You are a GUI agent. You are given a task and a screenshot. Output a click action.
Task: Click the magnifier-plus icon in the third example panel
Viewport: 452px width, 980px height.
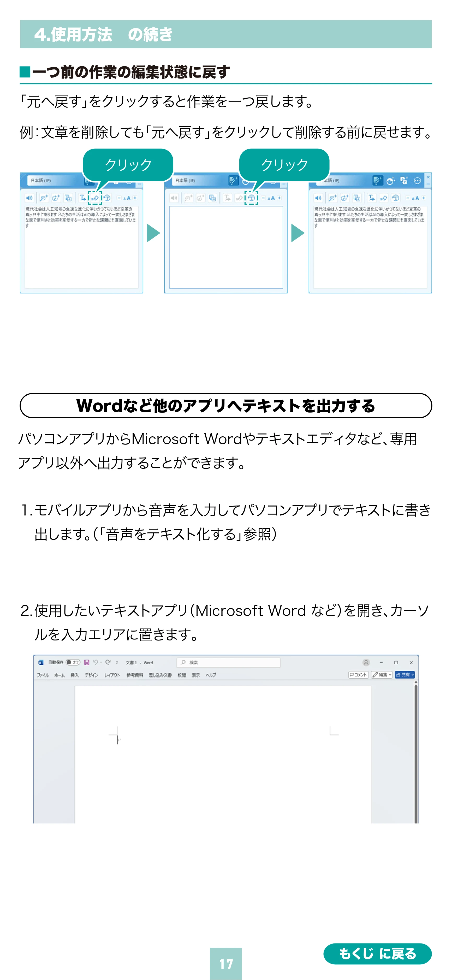(x=332, y=198)
